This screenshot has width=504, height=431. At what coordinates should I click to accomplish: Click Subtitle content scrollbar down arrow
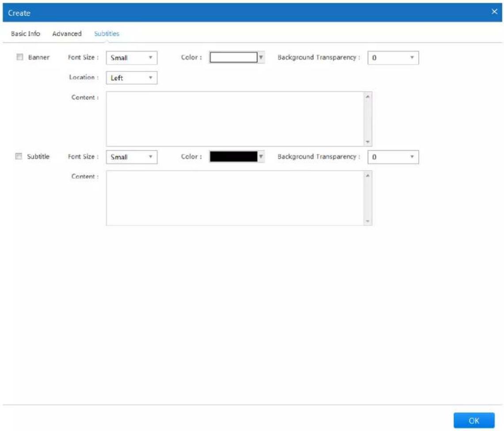[368, 221]
